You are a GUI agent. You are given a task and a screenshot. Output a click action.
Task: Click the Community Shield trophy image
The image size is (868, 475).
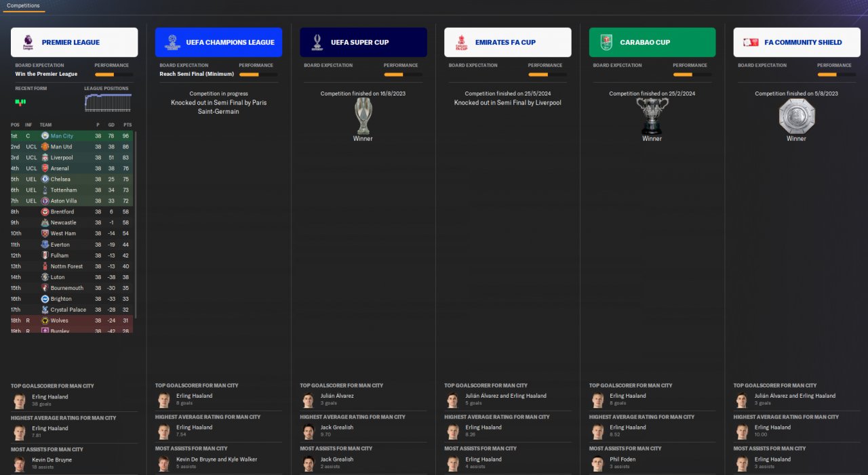[796, 116]
